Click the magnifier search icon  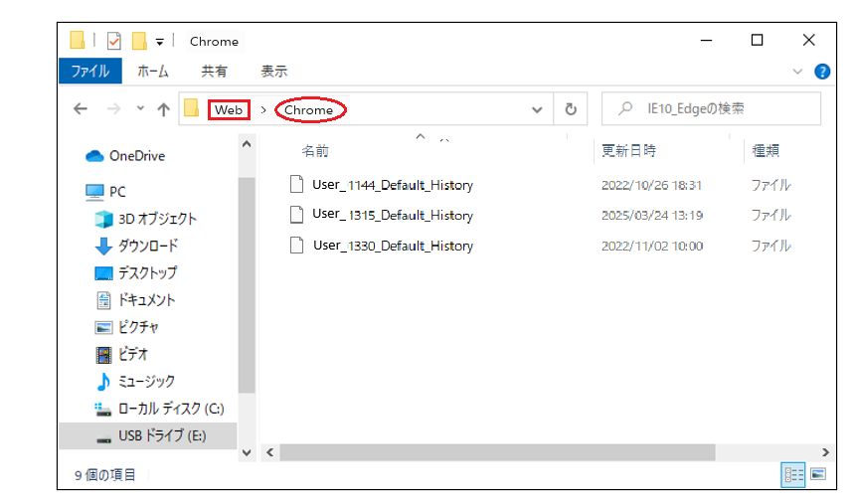click(x=625, y=108)
